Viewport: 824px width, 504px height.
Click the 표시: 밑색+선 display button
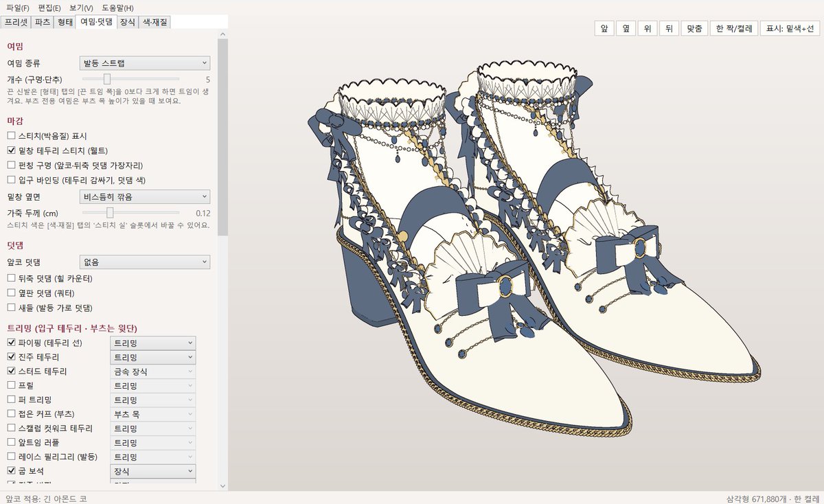(x=790, y=29)
